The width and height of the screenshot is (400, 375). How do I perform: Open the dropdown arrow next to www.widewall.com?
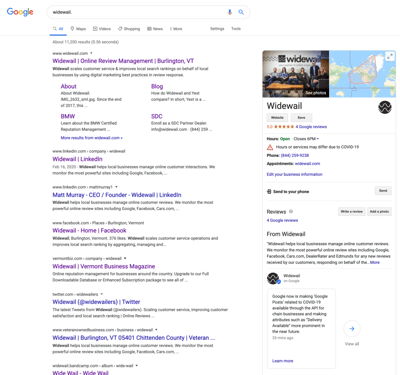91,53
